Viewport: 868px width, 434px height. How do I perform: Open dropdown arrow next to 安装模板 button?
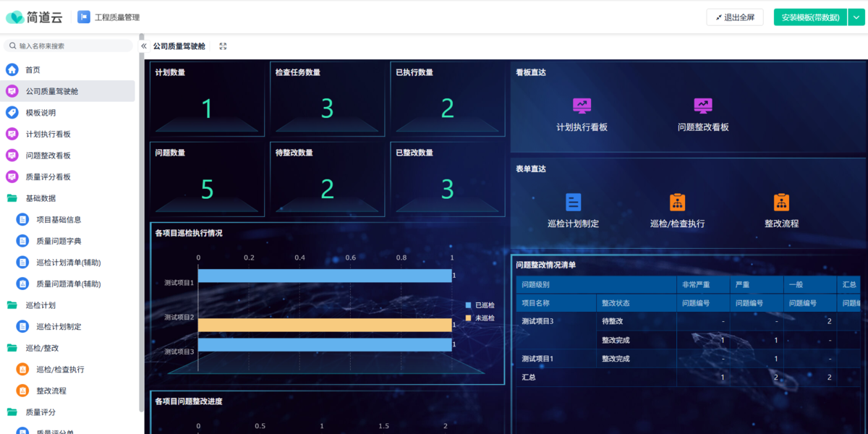click(856, 17)
